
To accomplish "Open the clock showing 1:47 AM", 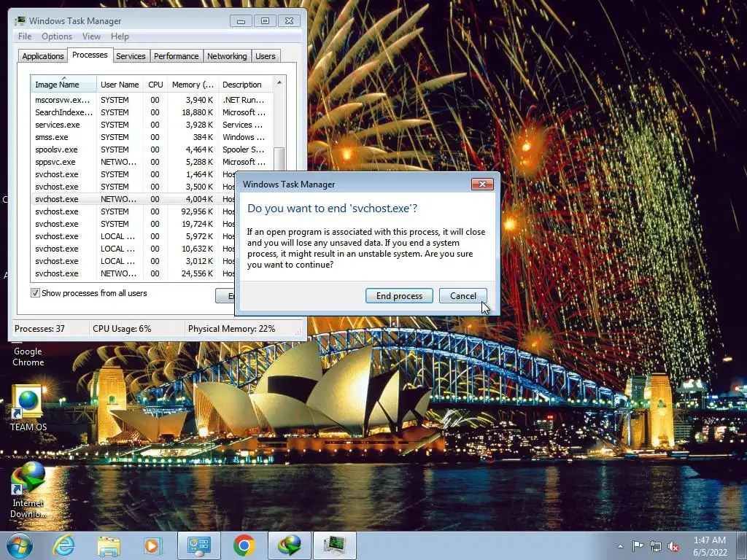I will pos(710,546).
